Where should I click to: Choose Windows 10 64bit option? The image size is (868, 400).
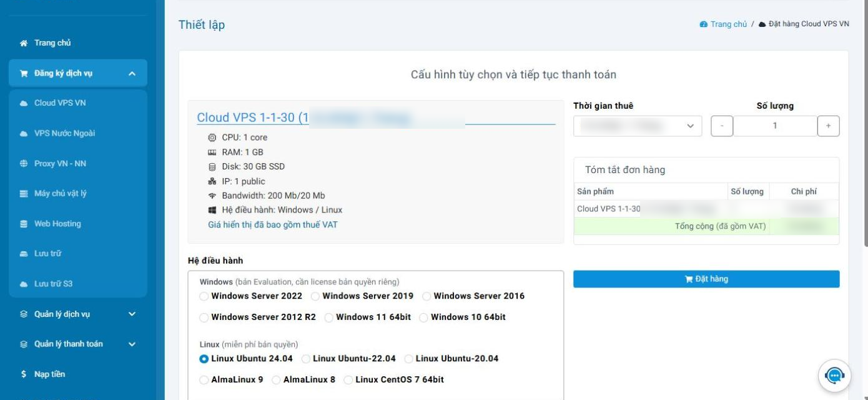click(424, 317)
